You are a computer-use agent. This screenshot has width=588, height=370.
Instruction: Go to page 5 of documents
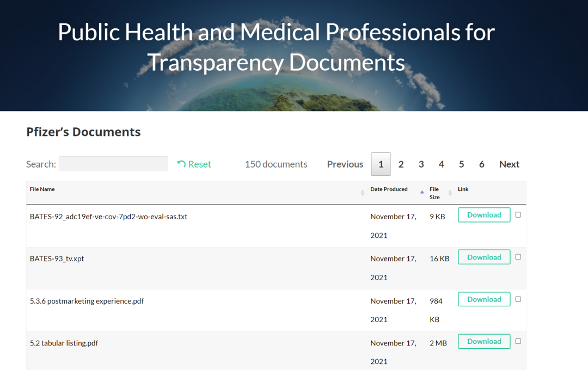click(462, 164)
